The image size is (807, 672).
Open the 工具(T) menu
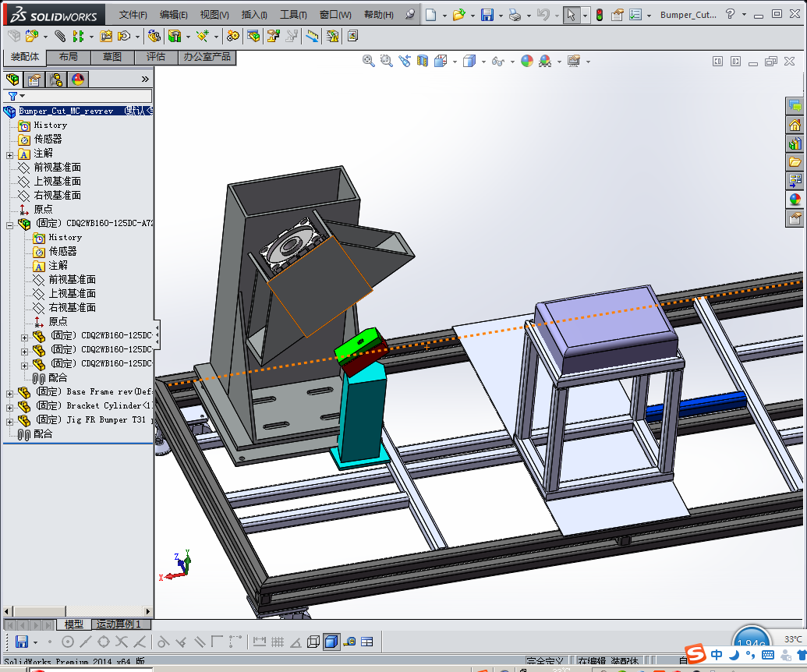(x=293, y=15)
